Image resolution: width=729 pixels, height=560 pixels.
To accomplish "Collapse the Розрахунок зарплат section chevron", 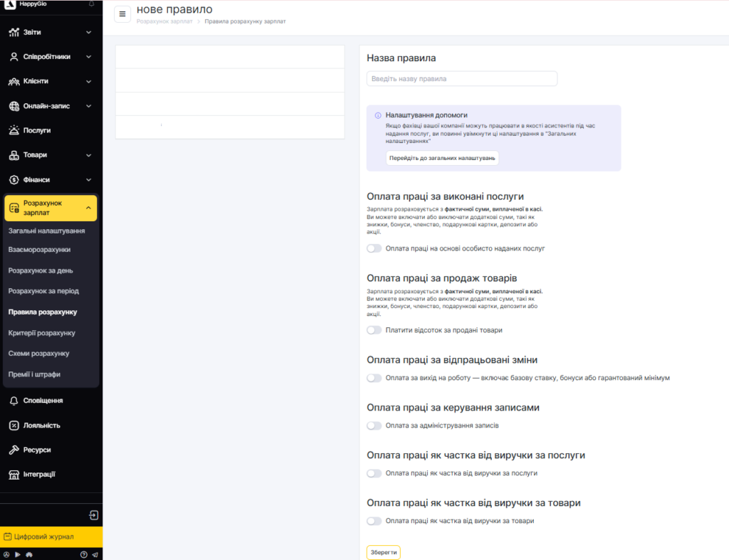I will (x=88, y=208).
